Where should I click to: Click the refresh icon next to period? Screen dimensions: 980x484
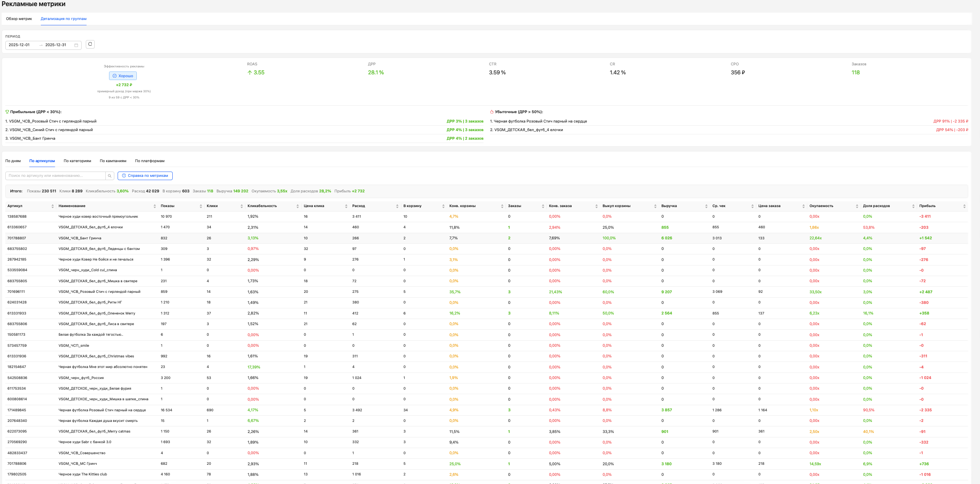pos(90,44)
